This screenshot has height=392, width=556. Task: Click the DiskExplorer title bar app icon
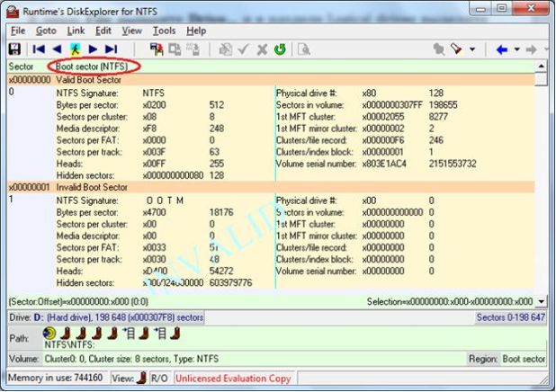(13, 12)
